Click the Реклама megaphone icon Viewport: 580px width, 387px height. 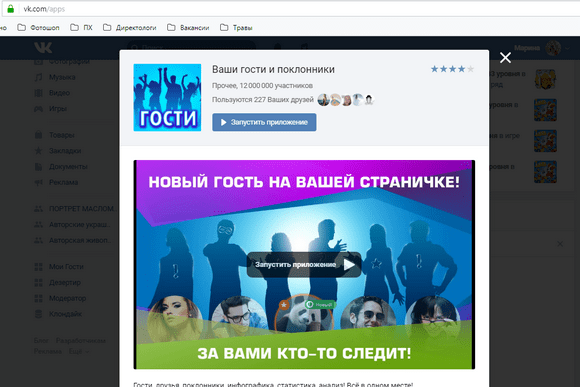point(38,182)
